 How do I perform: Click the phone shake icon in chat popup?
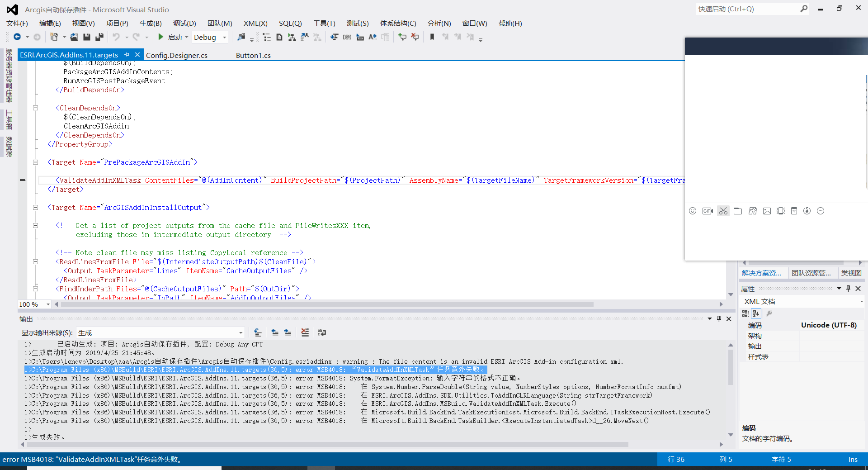[x=781, y=211]
